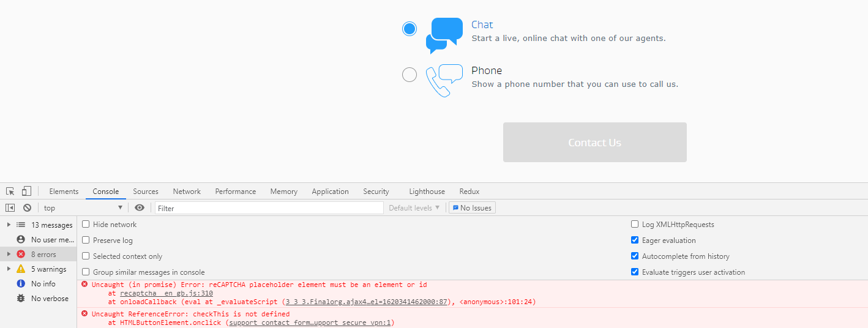Expand the 13 messages group

pos(9,225)
